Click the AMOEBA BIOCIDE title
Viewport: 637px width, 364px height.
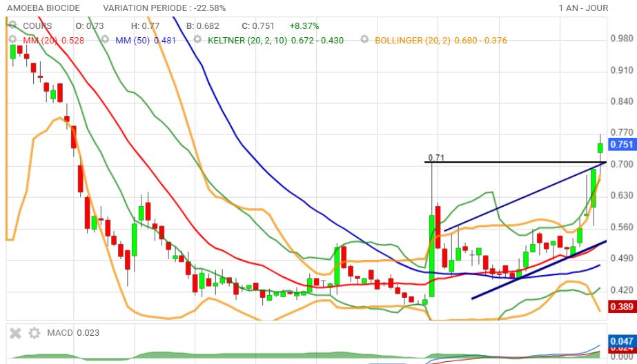coord(43,8)
